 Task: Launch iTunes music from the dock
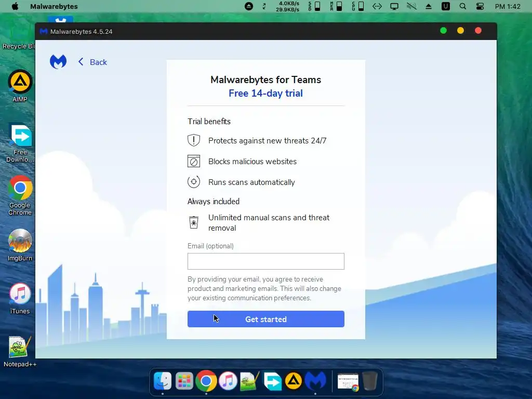click(228, 381)
